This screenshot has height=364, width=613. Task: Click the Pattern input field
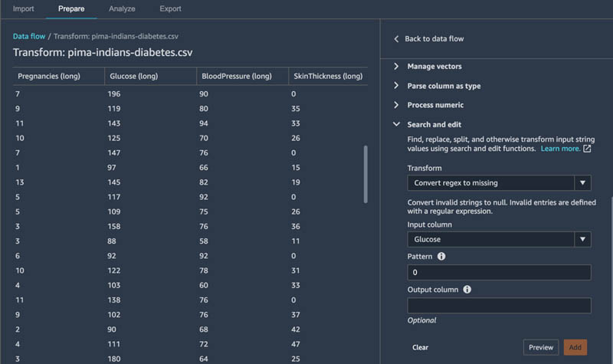pyautogui.click(x=500, y=272)
